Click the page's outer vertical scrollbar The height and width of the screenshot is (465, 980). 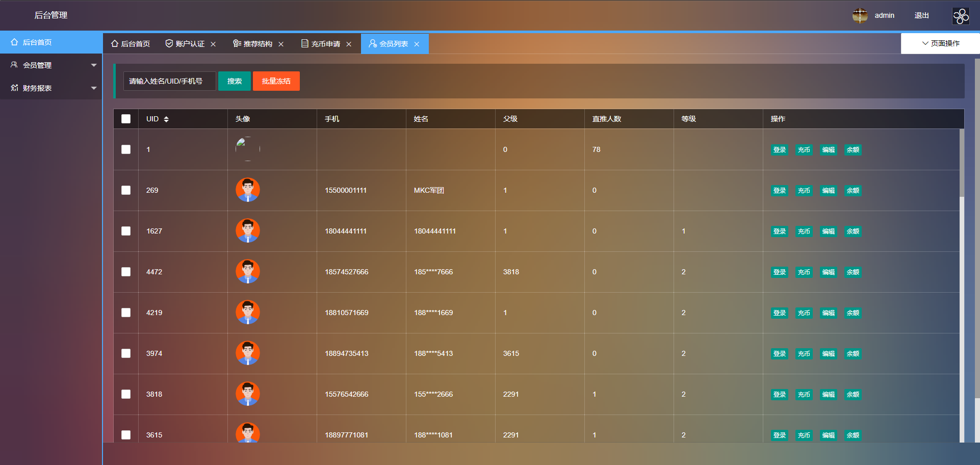(x=977, y=228)
